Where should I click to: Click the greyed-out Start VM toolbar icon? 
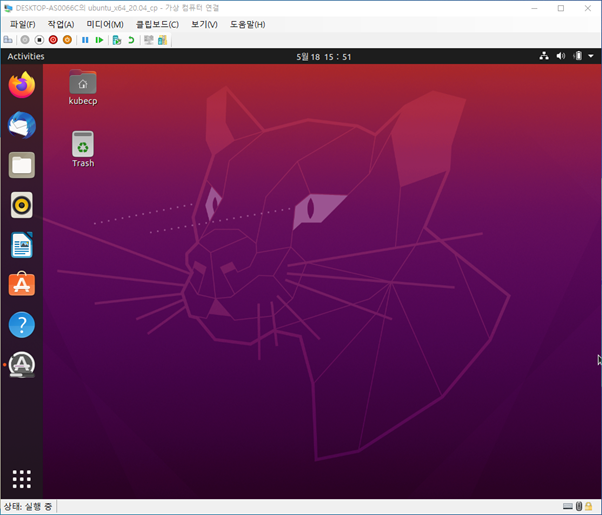click(25, 40)
